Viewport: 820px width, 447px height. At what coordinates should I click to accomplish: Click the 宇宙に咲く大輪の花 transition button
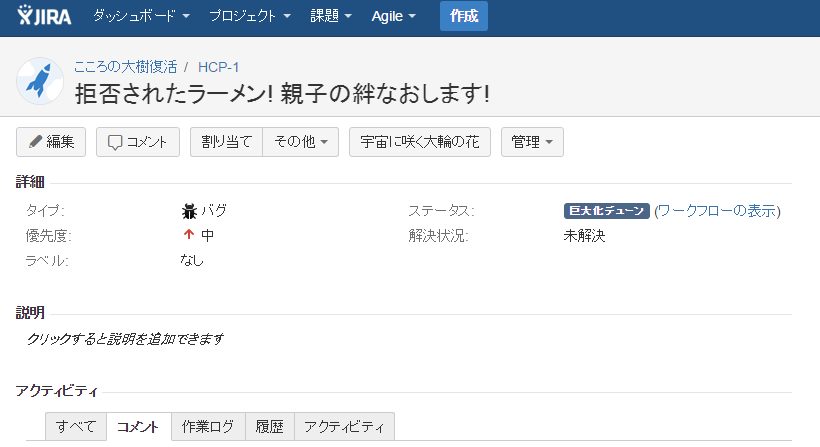click(x=420, y=142)
